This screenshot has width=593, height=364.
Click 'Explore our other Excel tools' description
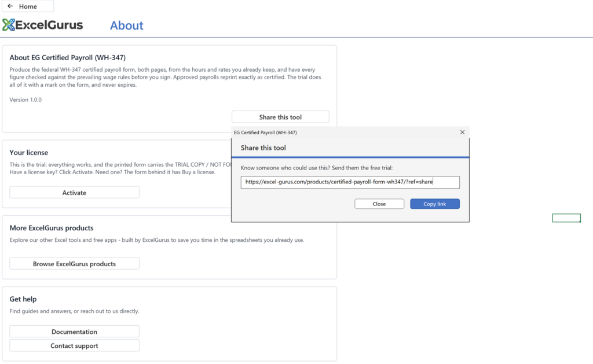(156, 240)
